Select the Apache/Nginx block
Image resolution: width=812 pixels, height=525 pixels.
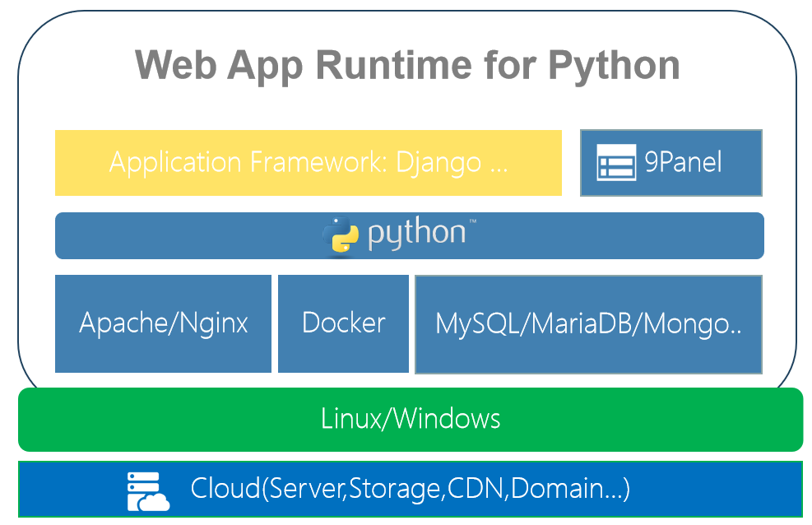[x=163, y=323]
